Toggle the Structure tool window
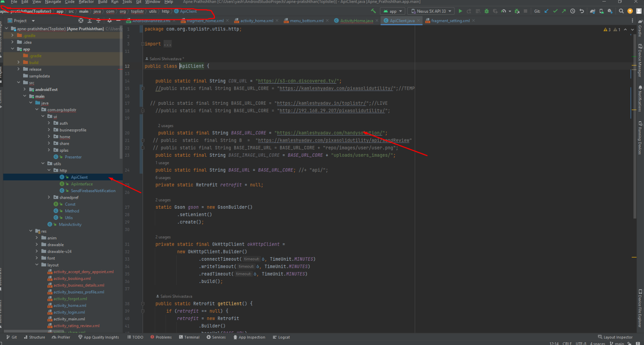 34,337
